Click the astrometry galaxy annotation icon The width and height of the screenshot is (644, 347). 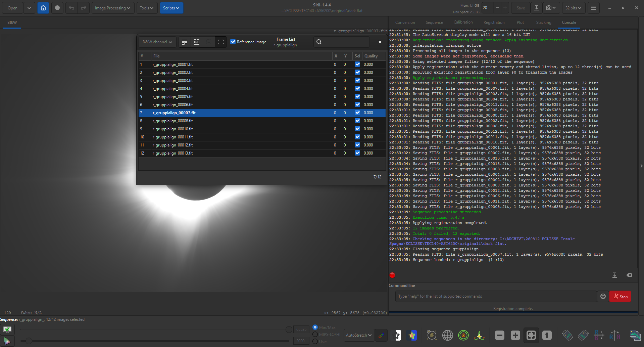pos(432,335)
